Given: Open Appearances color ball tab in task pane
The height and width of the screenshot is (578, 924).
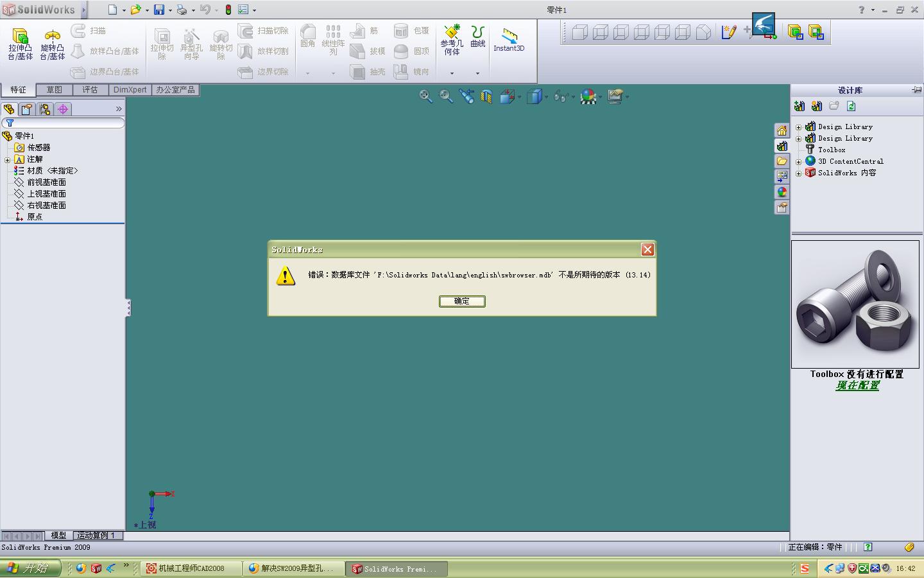Looking at the screenshot, I should pyautogui.click(x=782, y=192).
